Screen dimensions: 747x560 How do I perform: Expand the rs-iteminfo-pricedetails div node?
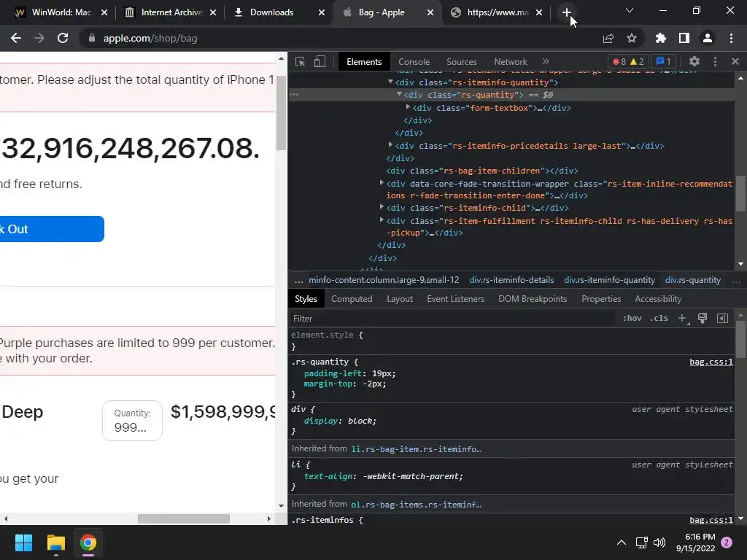tap(391, 145)
